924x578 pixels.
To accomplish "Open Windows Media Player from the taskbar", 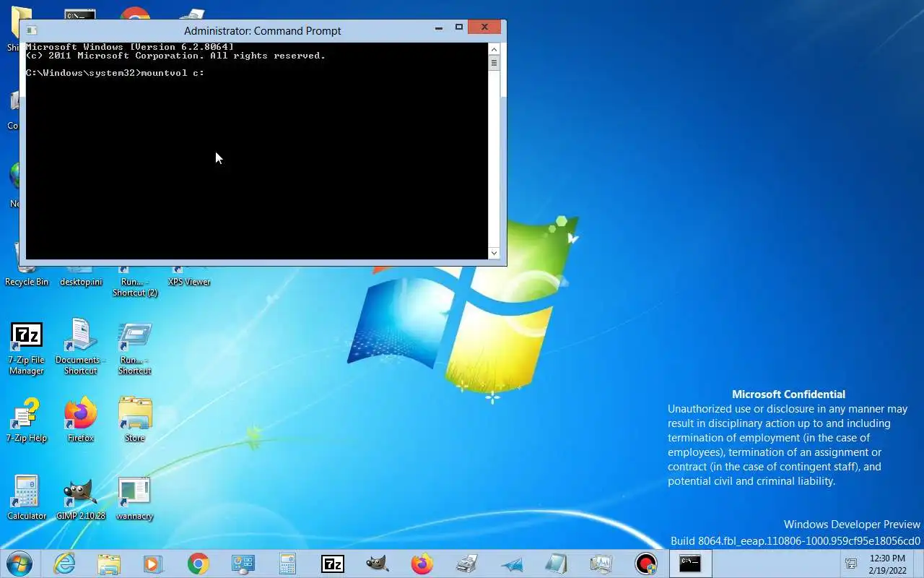I will tap(153, 564).
